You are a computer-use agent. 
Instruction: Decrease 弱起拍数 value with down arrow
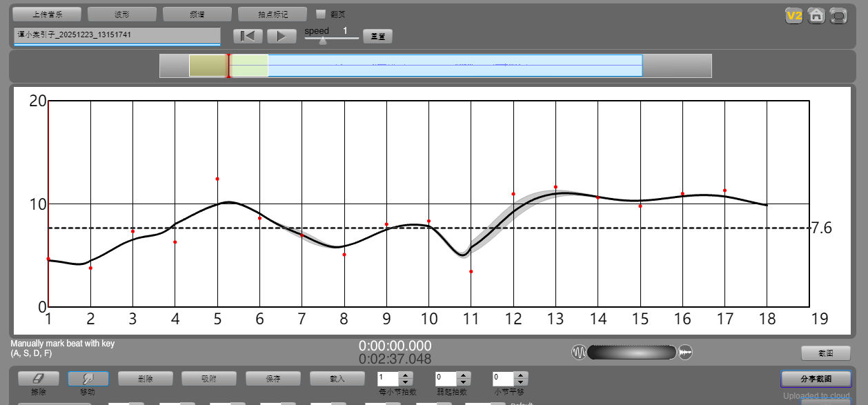click(x=464, y=382)
